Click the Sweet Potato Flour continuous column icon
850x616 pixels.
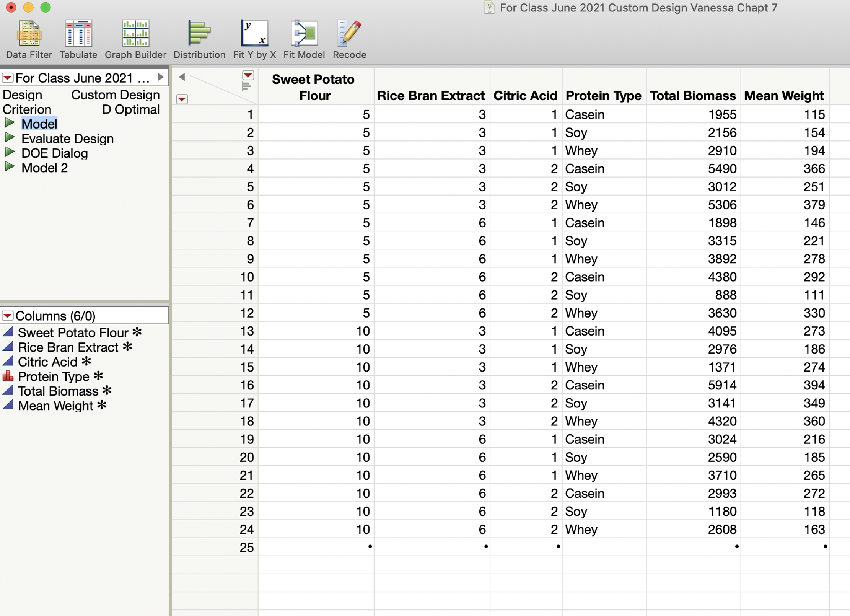[8, 332]
